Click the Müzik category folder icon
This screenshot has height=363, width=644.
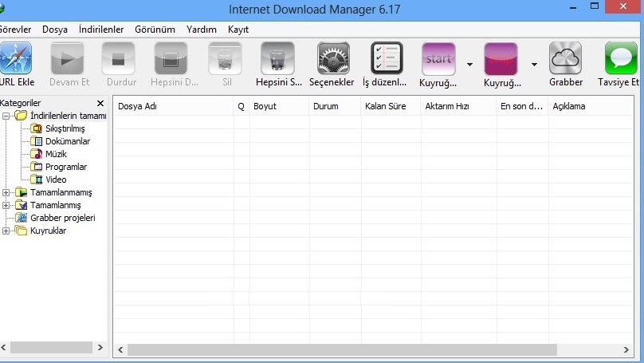[37, 154]
